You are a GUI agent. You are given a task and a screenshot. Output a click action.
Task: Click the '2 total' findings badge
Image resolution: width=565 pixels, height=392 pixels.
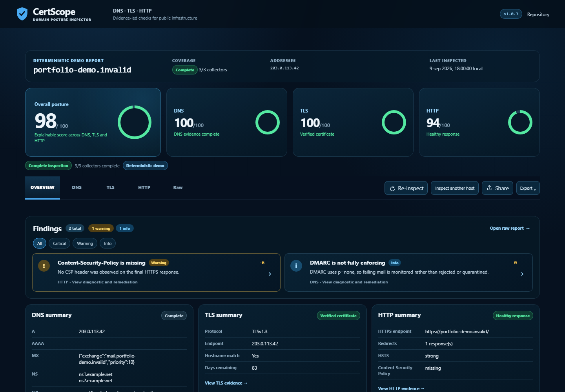[75, 228]
